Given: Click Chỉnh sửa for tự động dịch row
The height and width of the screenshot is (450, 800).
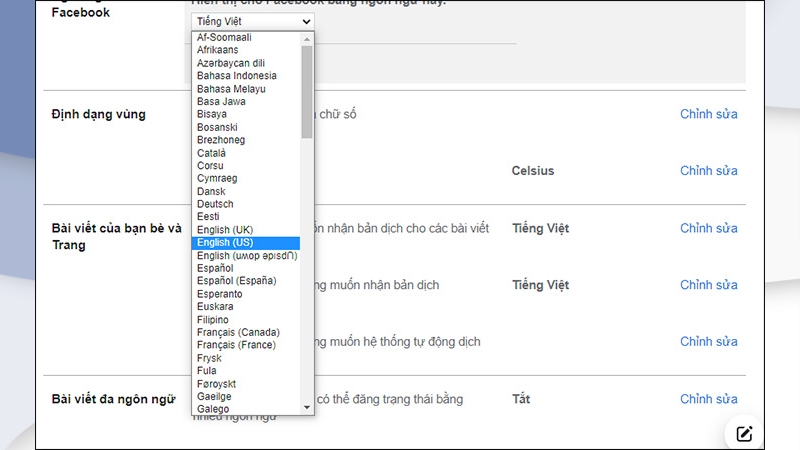Looking at the screenshot, I should 709,341.
